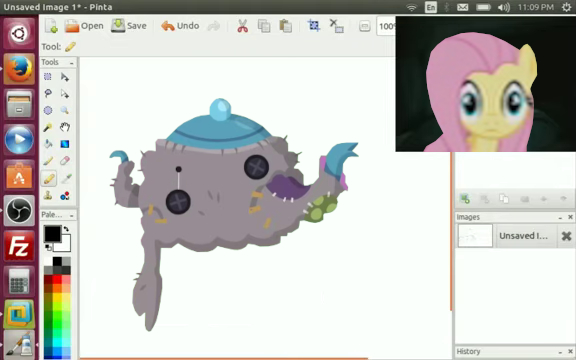Click the Deselect All icon
The image size is (576, 360).
[336, 26]
